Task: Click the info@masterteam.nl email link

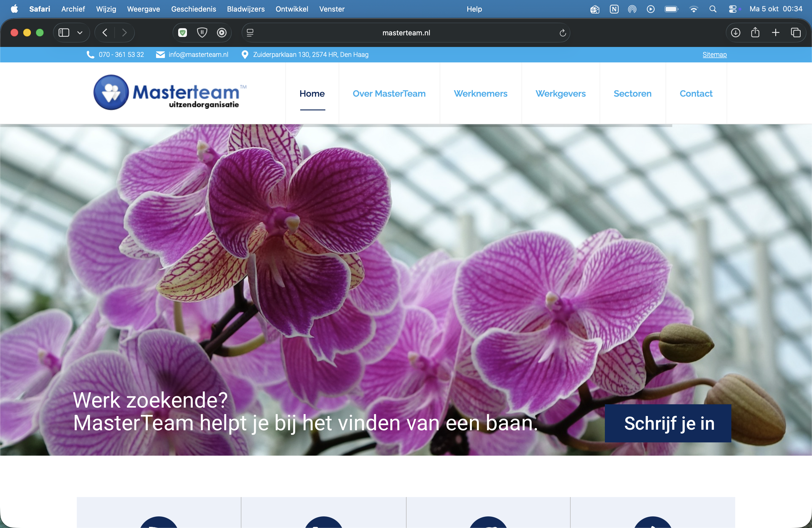Action: point(198,55)
